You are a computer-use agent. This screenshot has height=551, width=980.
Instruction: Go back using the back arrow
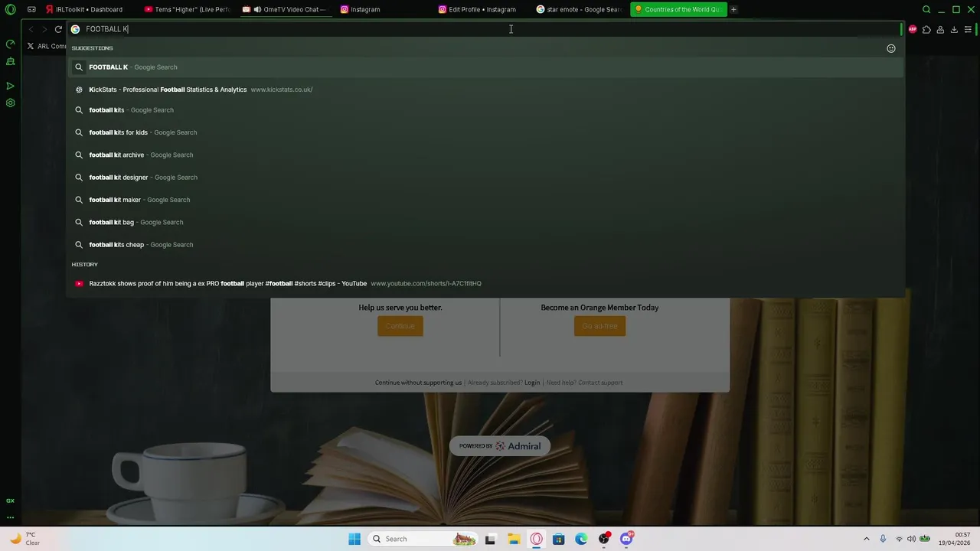31,29
